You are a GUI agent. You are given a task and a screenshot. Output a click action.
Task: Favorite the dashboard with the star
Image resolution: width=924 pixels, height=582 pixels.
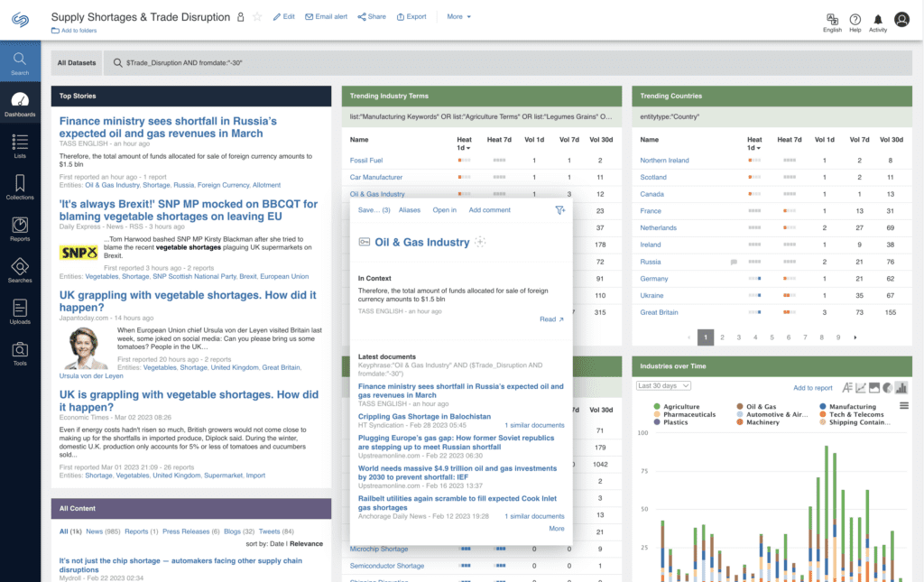[x=257, y=17]
